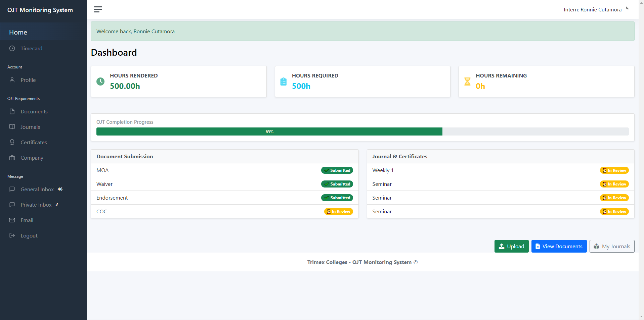Click the scrollbar down arrow
644x320 pixels.
click(641, 317)
